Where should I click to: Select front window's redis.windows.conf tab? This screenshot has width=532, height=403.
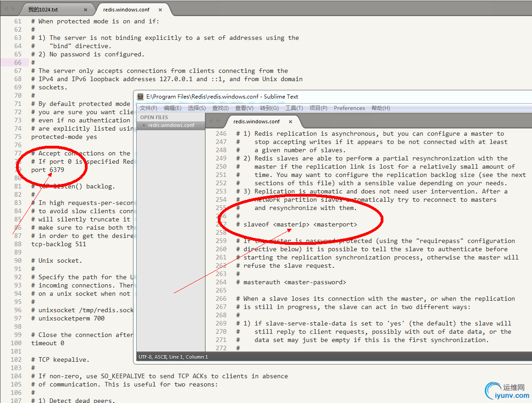coord(256,121)
